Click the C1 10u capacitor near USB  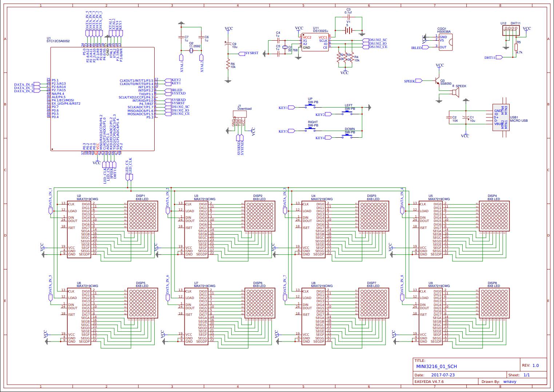(x=465, y=117)
